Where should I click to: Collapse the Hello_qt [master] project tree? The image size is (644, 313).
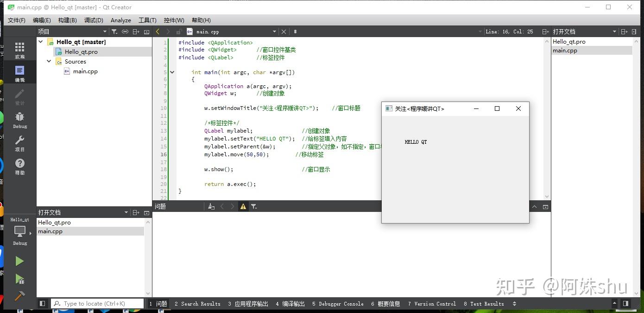pyautogui.click(x=40, y=41)
